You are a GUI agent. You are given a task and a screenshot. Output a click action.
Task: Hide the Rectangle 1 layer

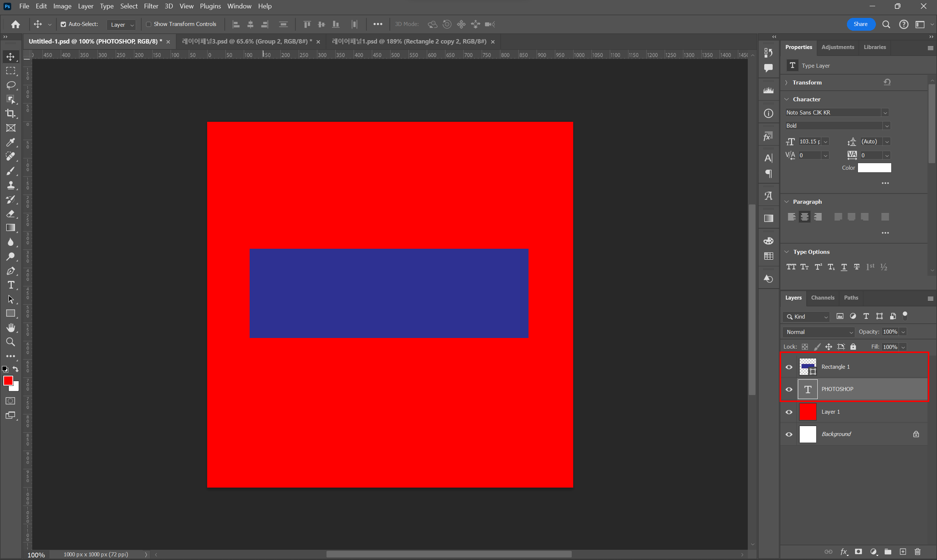point(789,367)
